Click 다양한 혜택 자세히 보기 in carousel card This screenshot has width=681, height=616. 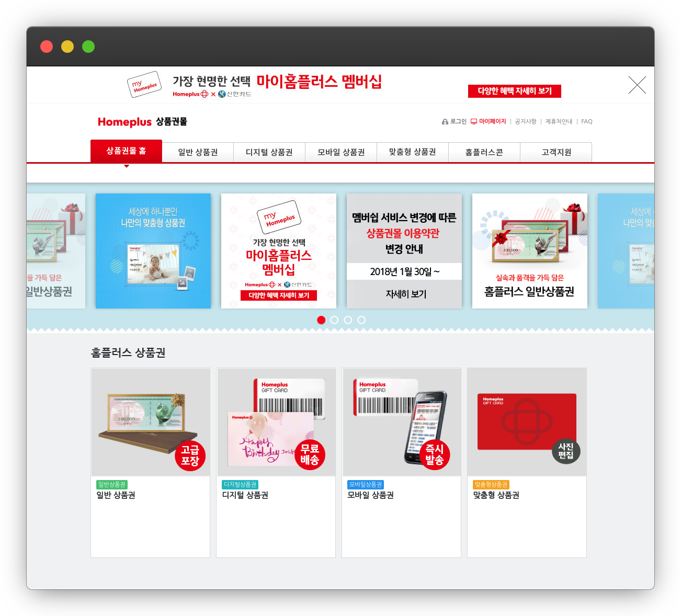279,295
